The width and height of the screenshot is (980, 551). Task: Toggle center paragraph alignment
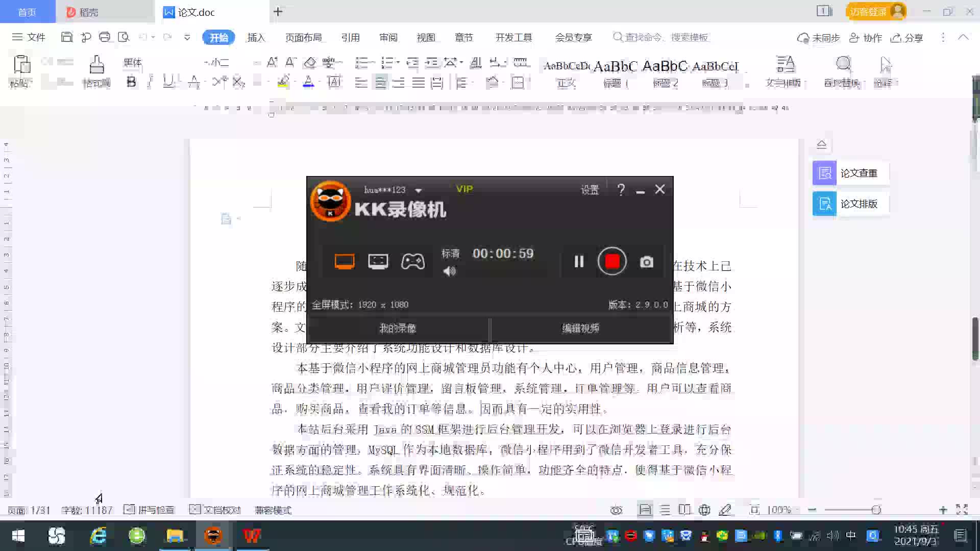[x=380, y=82]
